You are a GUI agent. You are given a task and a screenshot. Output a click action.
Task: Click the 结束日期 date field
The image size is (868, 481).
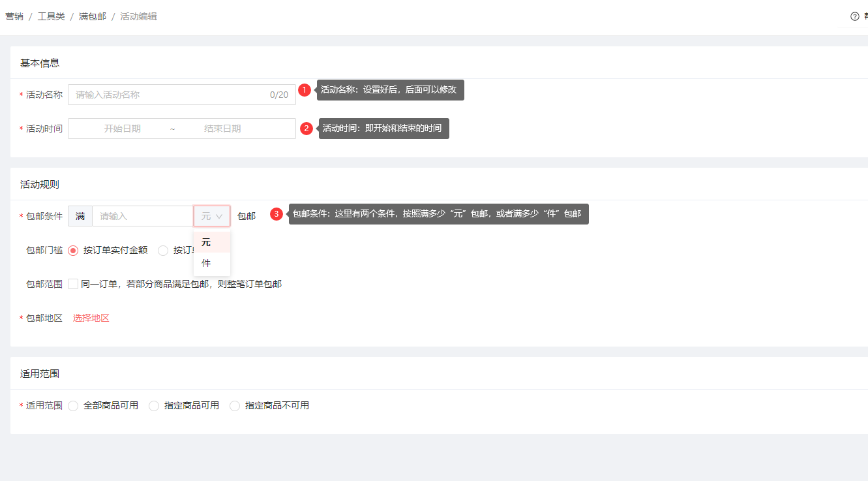pos(222,129)
